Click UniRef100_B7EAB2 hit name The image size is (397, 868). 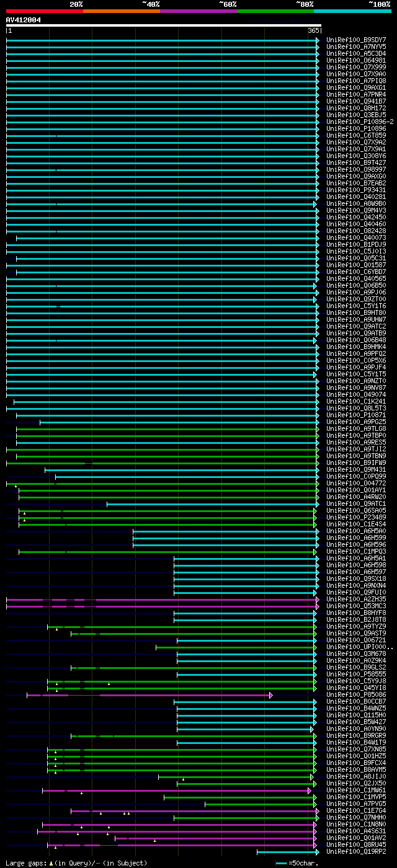coord(356,184)
